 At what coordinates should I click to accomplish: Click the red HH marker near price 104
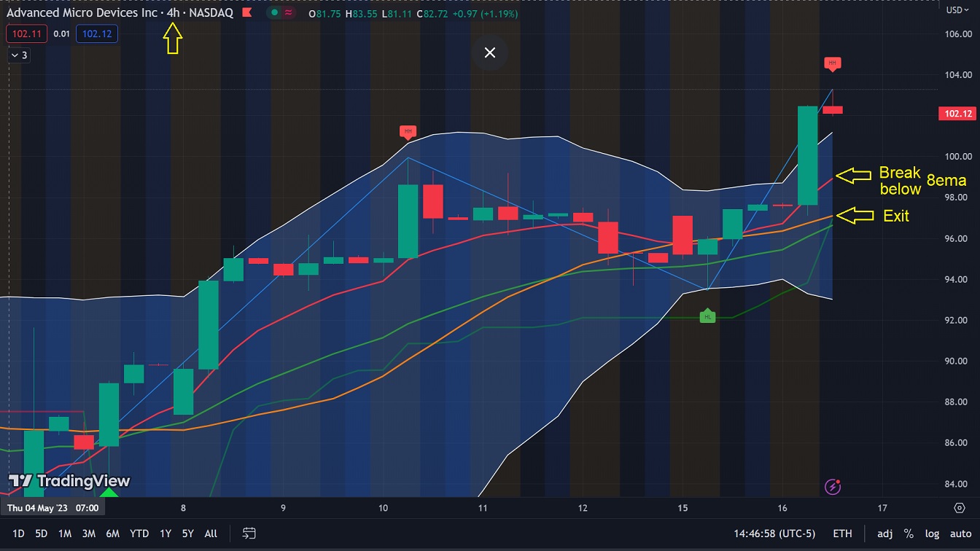click(833, 63)
